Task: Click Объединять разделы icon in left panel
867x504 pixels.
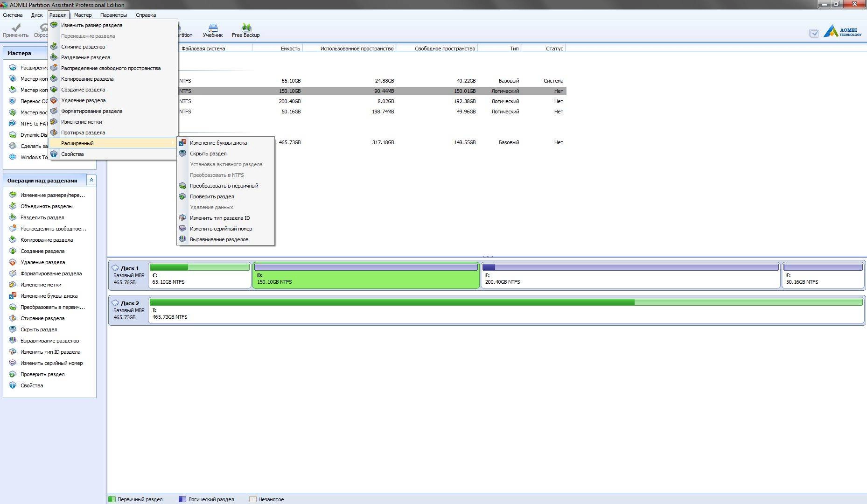Action: point(13,206)
